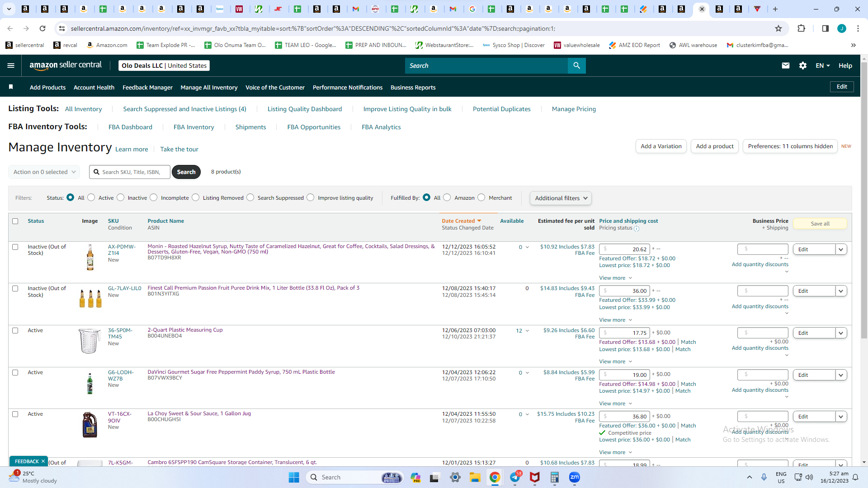Show more bookmarks with the chevron

point(854,45)
